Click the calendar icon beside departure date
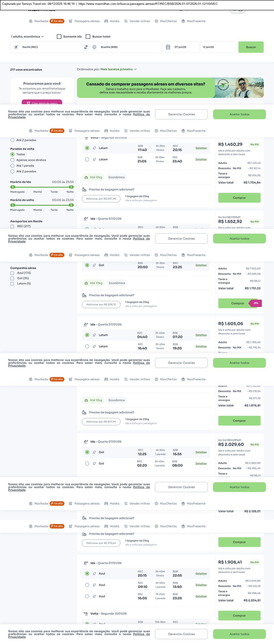Screen dimensions: 274x644 coord(168,47)
